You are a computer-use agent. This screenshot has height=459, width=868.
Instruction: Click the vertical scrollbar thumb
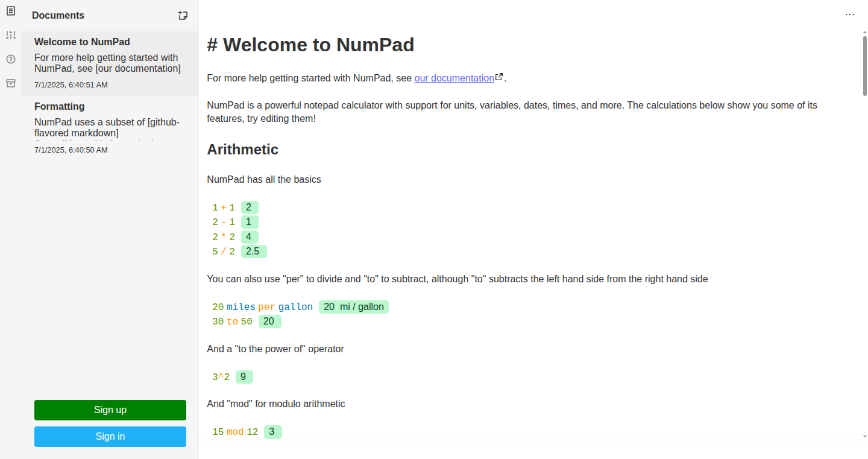(x=864, y=66)
